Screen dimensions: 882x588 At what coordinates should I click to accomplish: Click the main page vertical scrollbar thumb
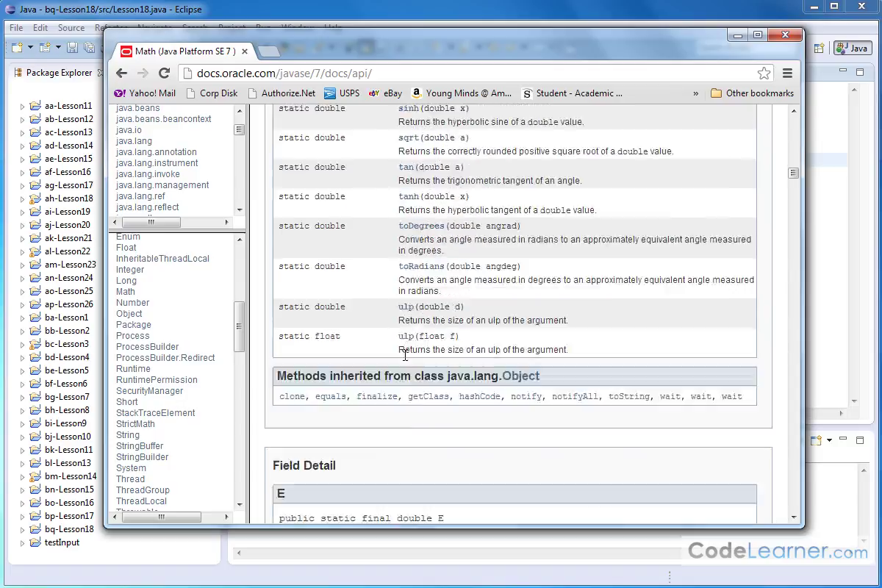click(793, 173)
